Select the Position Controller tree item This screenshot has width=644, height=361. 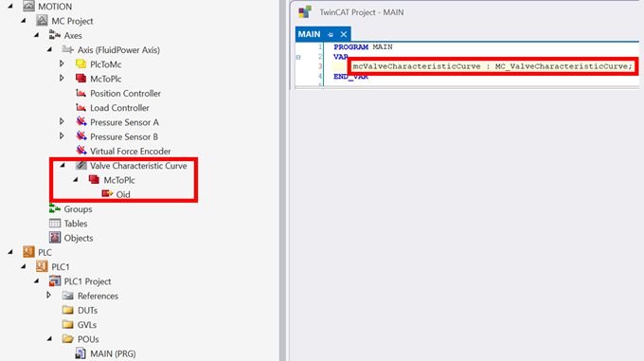[x=125, y=93]
